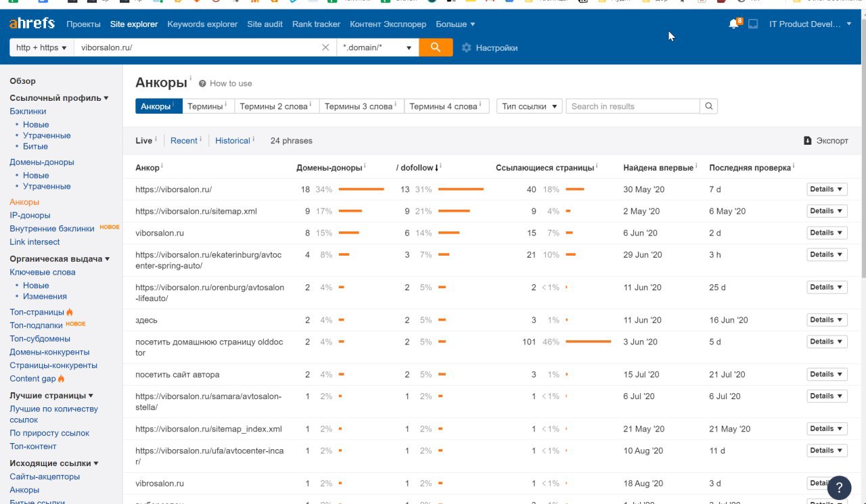Image resolution: width=866 pixels, height=504 pixels.
Task: Collapse Ссылочный профиль sidebar section
Action: (x=59, y=98)
